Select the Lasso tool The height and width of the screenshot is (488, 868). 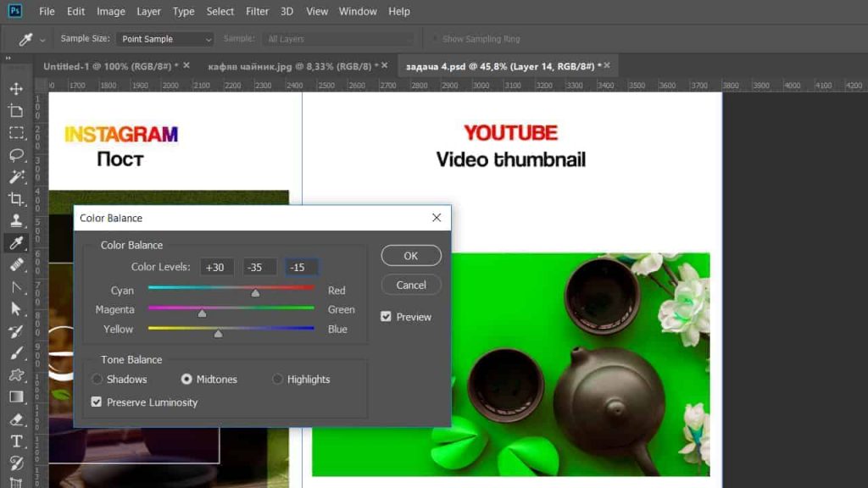(16, 155)
